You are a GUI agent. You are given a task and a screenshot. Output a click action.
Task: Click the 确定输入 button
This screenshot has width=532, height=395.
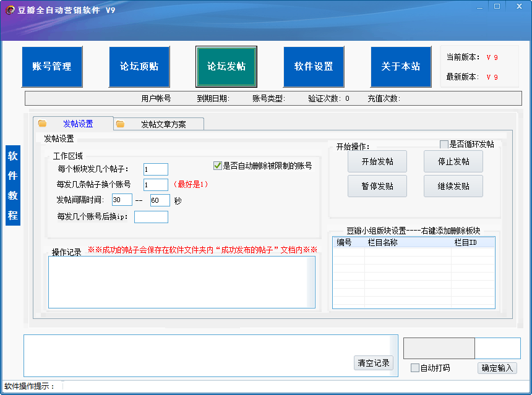[497, 368]
